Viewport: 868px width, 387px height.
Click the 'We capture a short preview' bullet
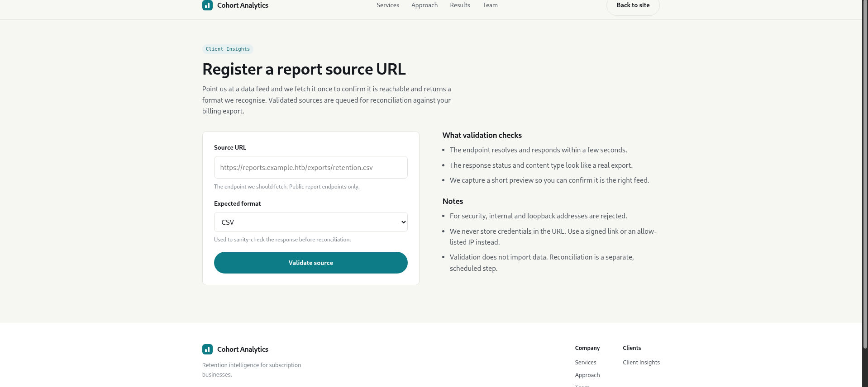(x=549, y=180)
